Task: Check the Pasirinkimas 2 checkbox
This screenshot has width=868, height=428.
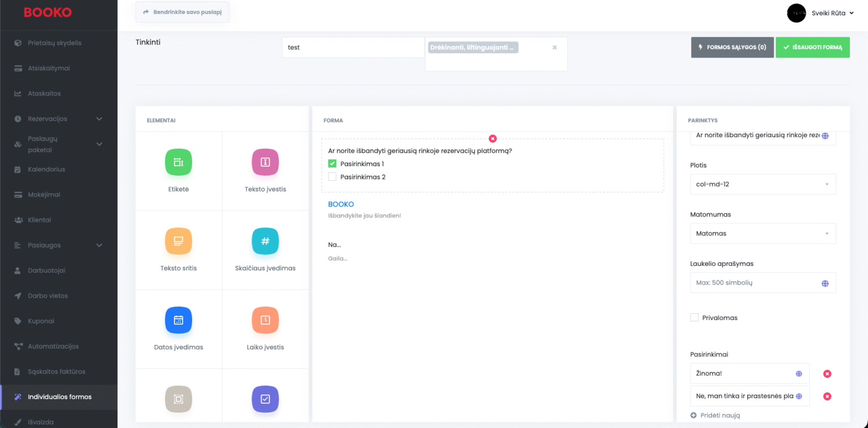Action: [x=332, y=177]
